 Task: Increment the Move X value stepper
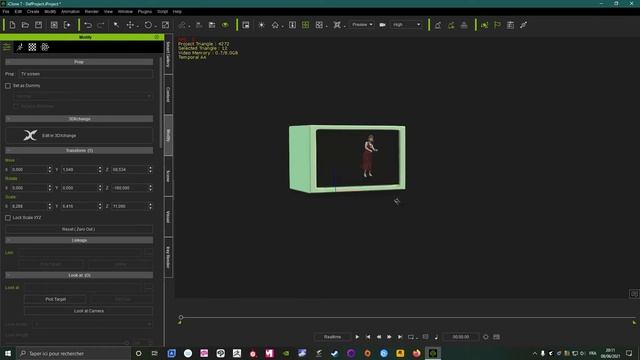(x=50, y=168)
